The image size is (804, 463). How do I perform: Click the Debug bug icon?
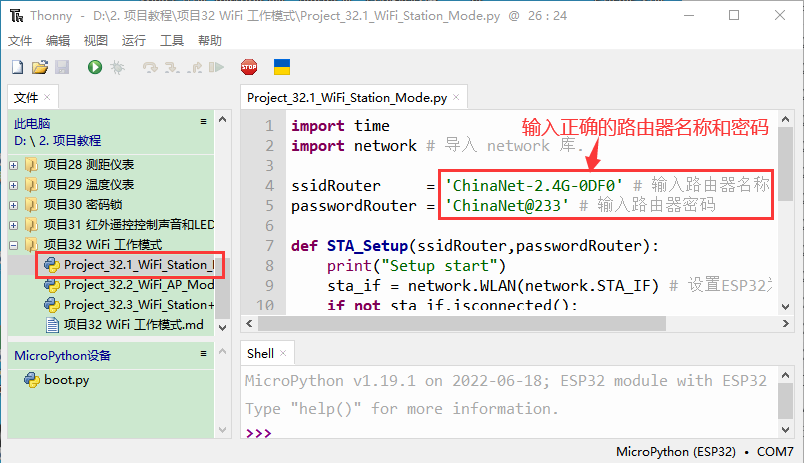[x=117, y=67]
